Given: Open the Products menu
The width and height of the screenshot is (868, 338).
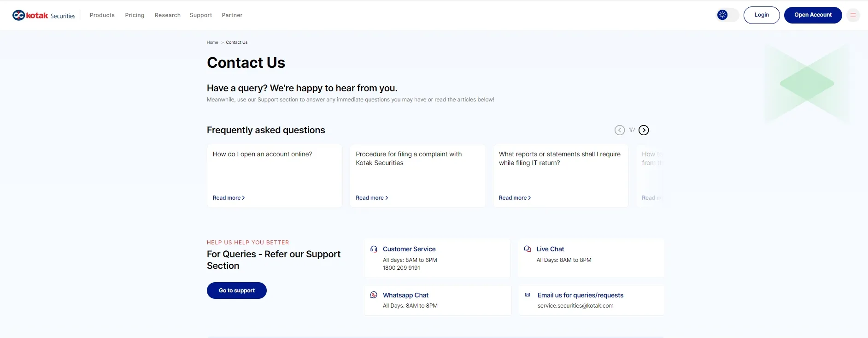Looking at the screenshot, I should (102, 15).
